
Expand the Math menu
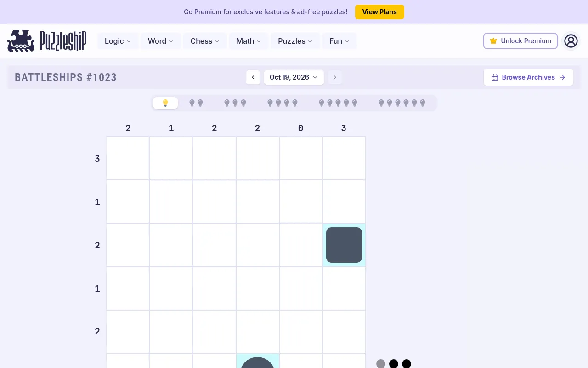click(x=249, y=41)
